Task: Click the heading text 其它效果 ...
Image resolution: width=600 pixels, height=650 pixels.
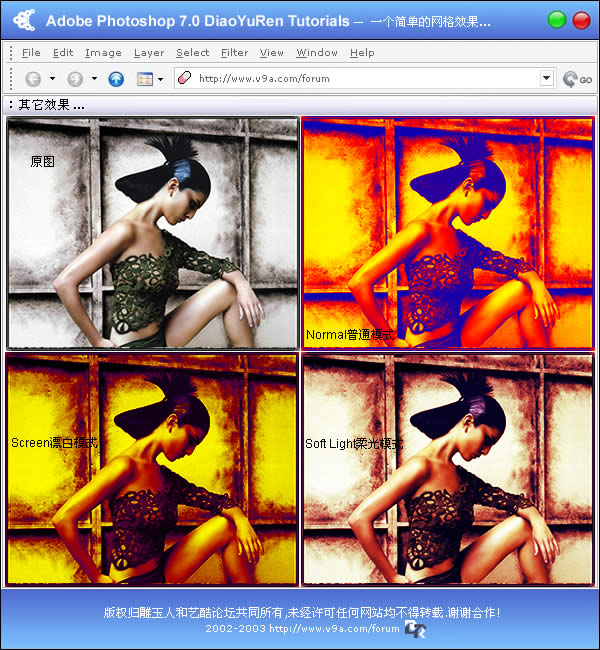Action: click(x=51, y=104)
